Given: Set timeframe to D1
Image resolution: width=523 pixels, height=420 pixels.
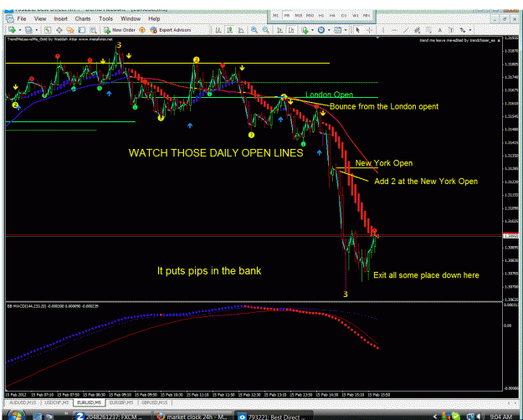Looking at the screenshot, I should [344, 16].
